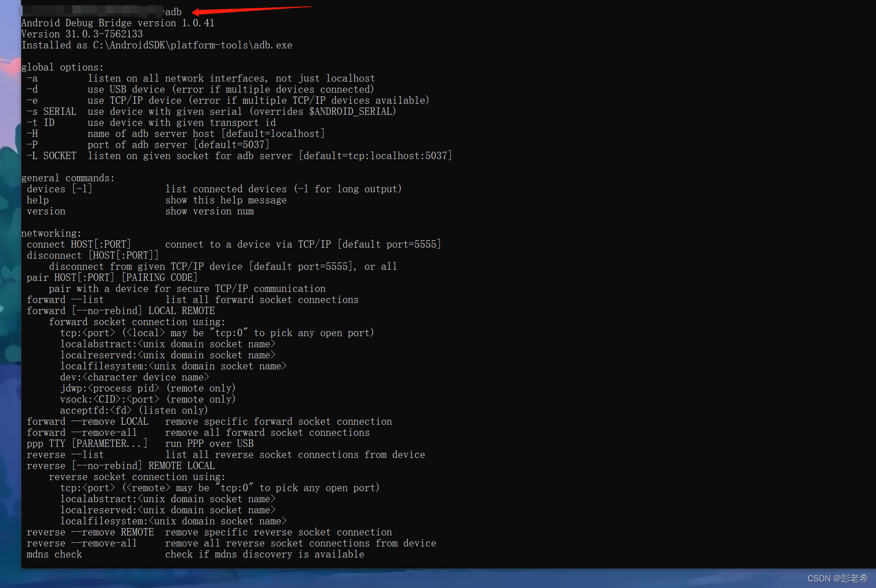Screen dimensions: 876x588
Task: Click 'pair with a device for secure TCP/IP communication'
Action: (x=187, y=289)
